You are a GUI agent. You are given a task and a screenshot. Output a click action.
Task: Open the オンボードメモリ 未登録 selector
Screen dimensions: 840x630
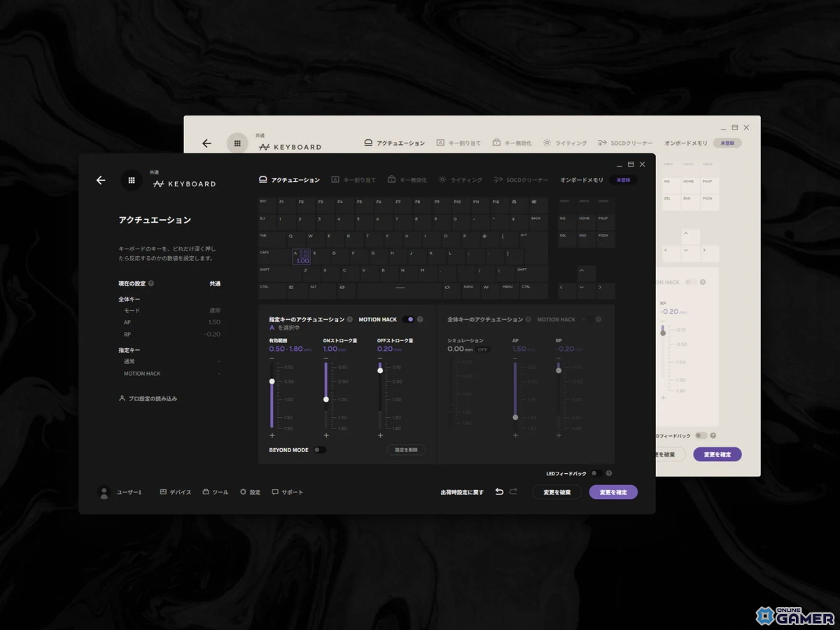[622, 180]
